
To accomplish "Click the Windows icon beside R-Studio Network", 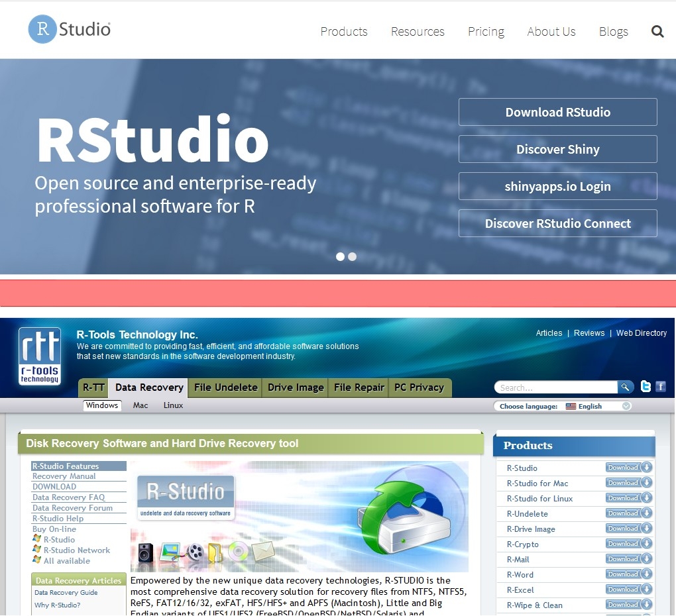I will [37, 549].
